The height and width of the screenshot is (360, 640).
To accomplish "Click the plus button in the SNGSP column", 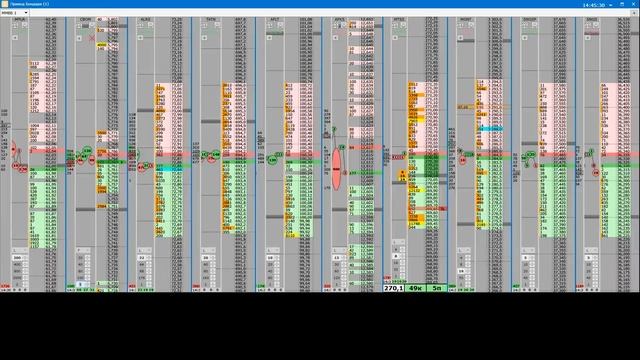I will [x=524, y=38].
